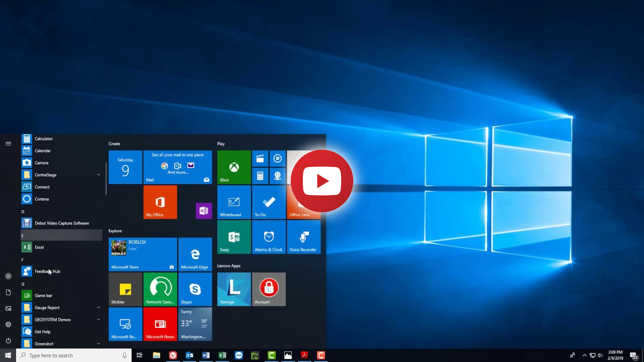Open Alarms & Clock tile
The width and height of the screenshot is (644, 362).
tap(269, 237)
